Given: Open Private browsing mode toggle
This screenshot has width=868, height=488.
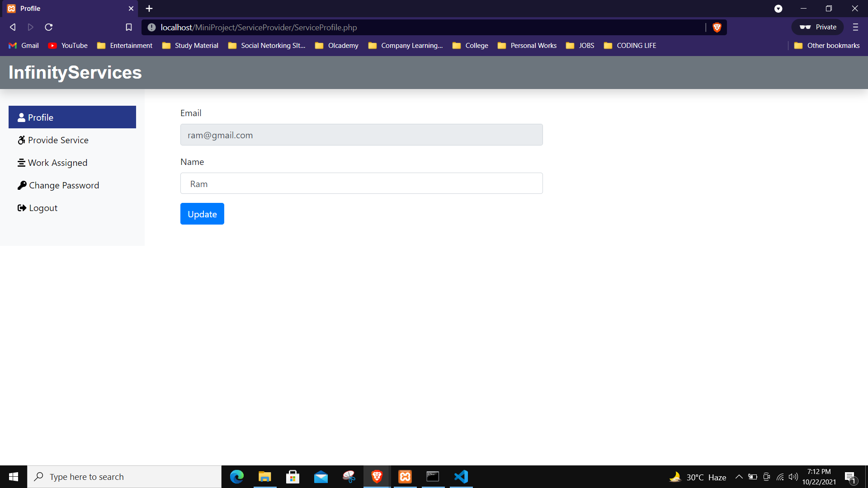Looking at the screenshot, I should pyautogui.click(x=817, y=27).
